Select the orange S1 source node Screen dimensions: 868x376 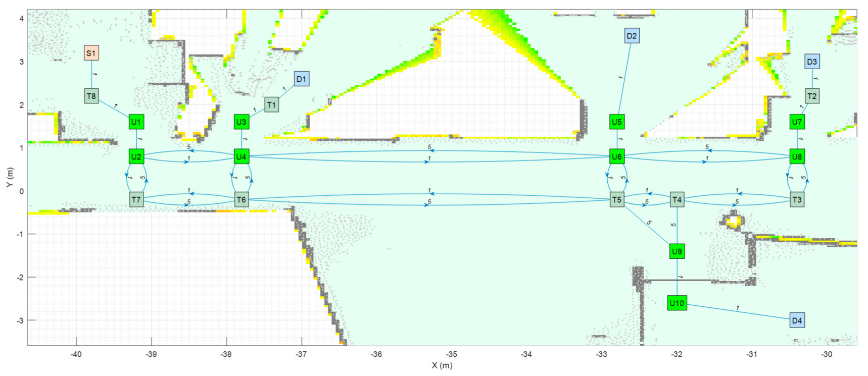click(x=91, y=53)
